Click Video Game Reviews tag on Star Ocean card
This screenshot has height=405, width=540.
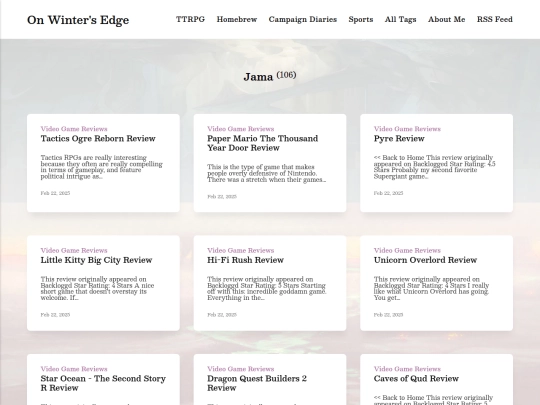[74, 369]
